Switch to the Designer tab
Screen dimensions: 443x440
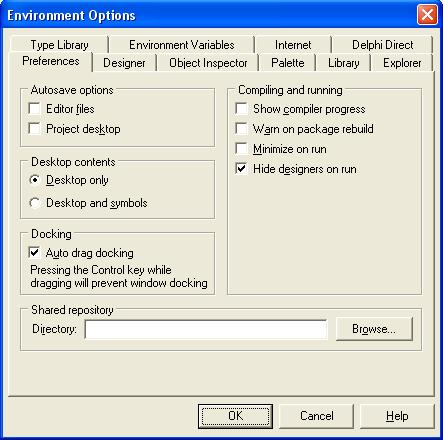click(124, 63)
